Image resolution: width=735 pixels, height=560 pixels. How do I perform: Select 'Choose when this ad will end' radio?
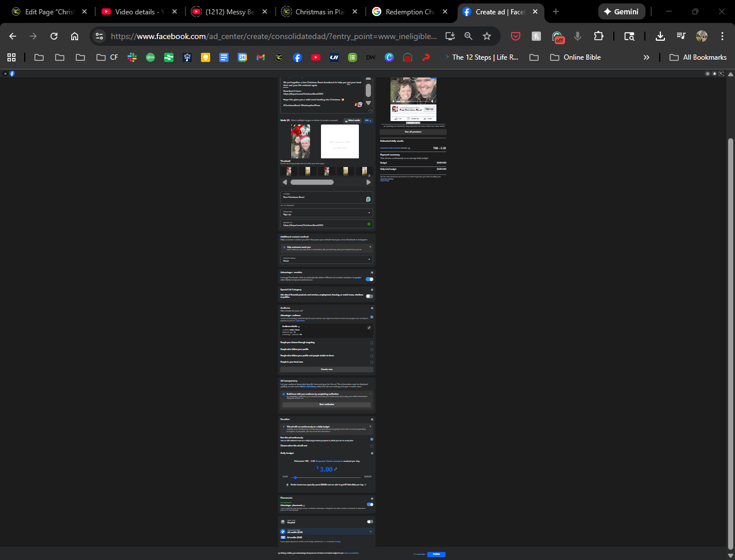[x=372, y=445]
